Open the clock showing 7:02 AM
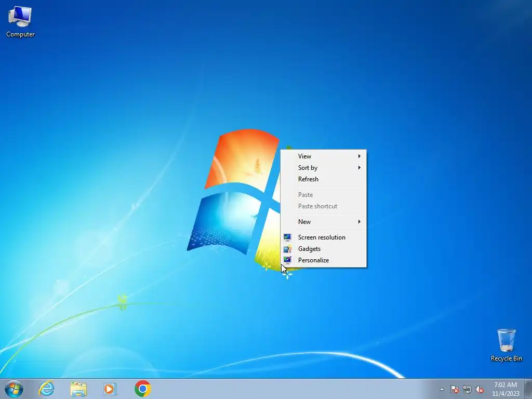The image size is (532, 399). [506, 389]
